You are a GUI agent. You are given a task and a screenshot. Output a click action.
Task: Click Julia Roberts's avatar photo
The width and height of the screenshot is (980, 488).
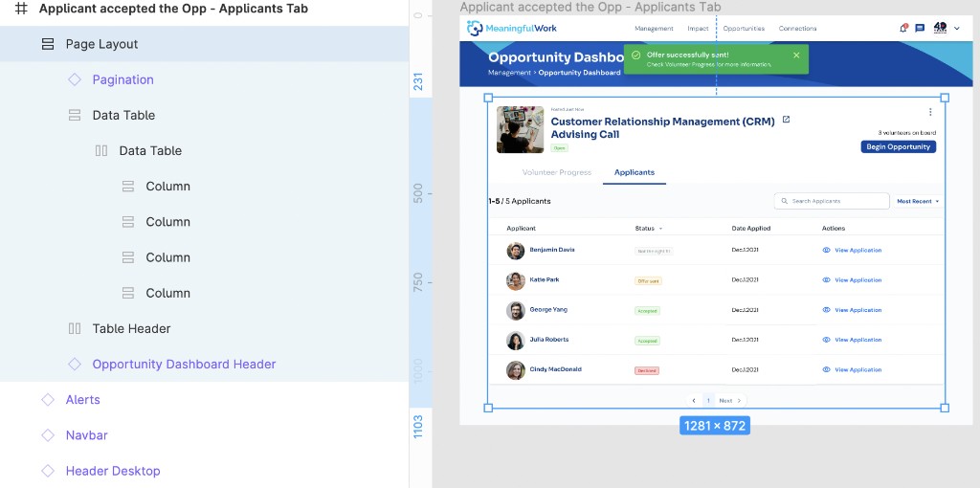(516, 341)
